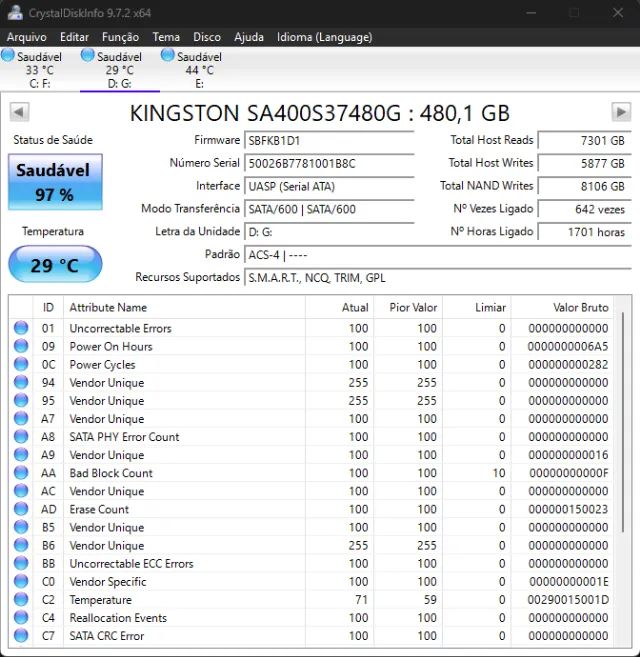This screenshot has width=640, height=657.
Task: Click the status orb of row ID B5
Action: tap(21, 527)
